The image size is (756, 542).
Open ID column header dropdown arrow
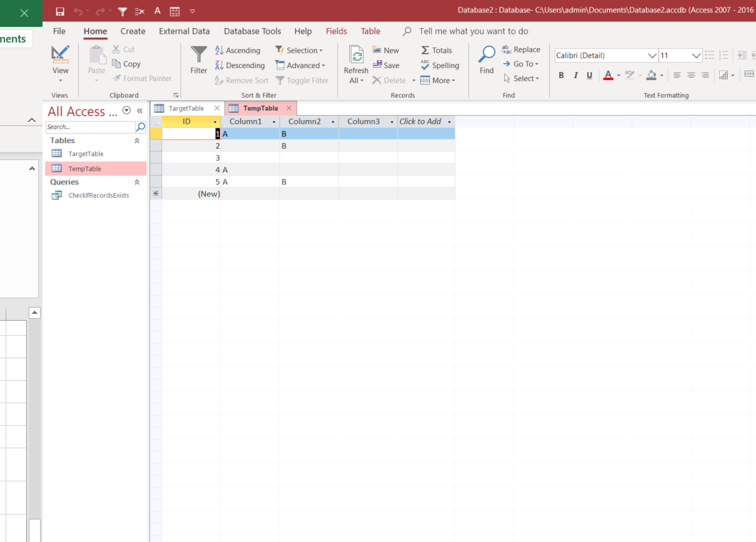(216, 122)
